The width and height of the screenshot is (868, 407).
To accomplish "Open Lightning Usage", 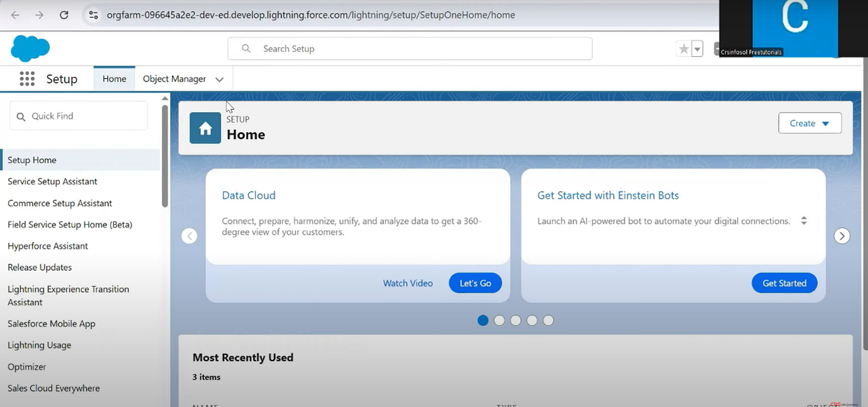I will pyautogui.click(x=39, y=345).
